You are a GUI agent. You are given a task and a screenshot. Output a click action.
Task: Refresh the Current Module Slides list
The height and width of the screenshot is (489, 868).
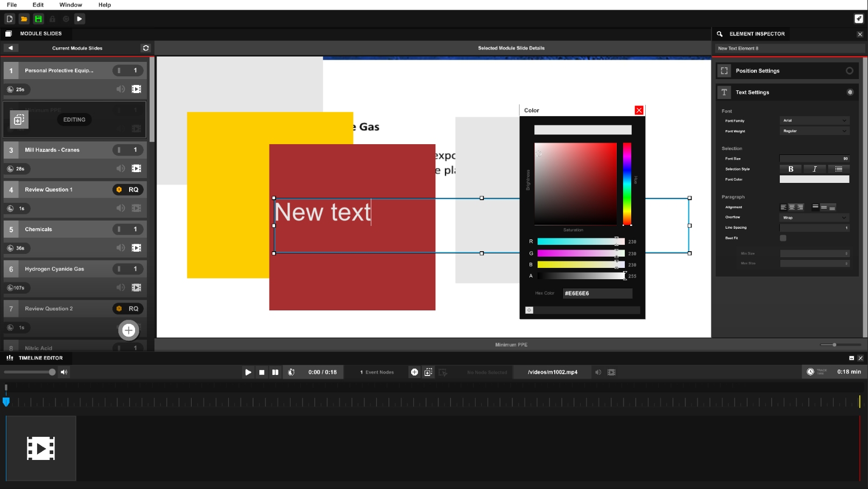pyautogui.click(x=145, y=48)
